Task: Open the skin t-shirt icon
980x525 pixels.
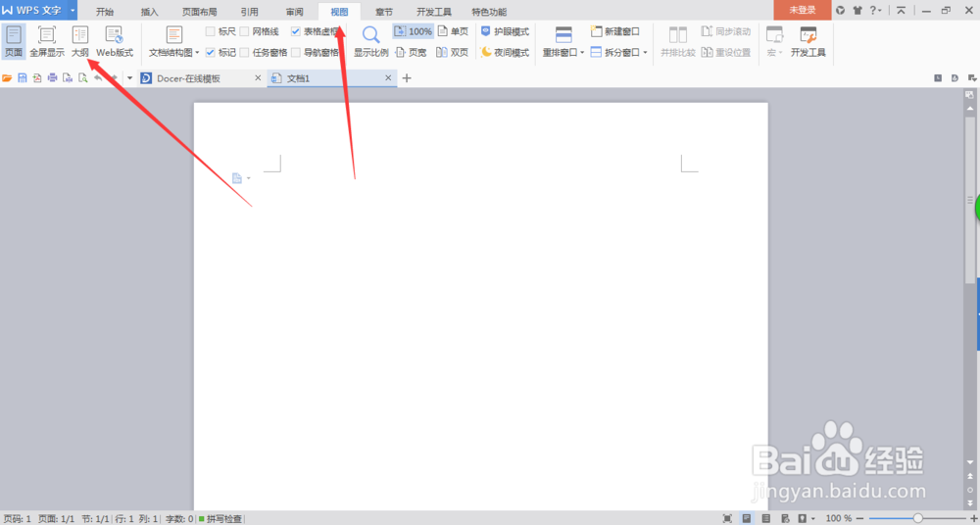Action: [x=857, y=11]
